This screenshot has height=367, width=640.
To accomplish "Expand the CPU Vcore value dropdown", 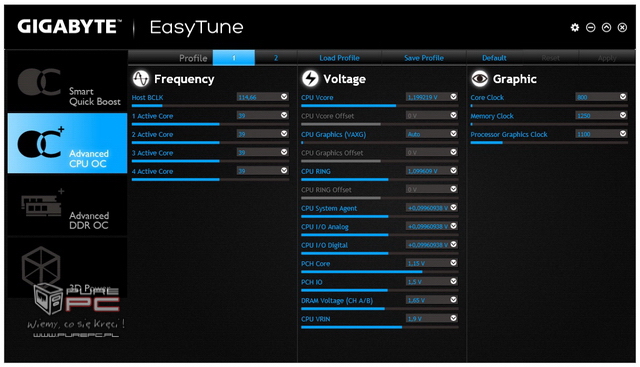I will (453, 97).
